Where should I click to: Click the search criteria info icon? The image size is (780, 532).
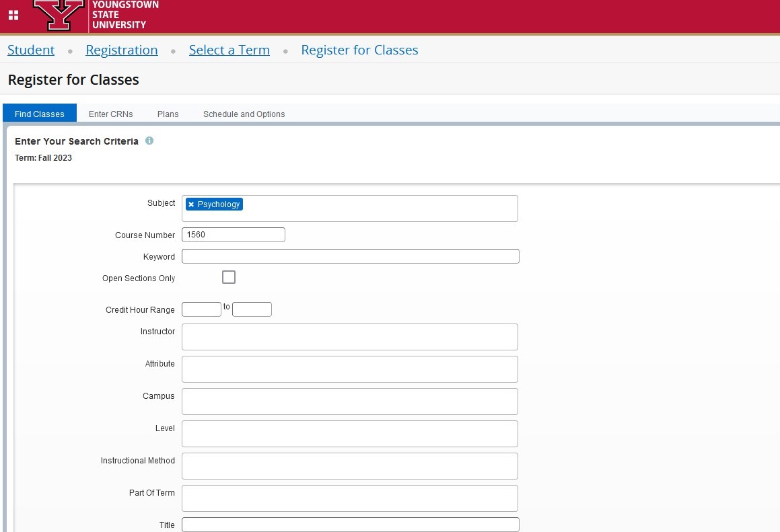pos(149,141)
